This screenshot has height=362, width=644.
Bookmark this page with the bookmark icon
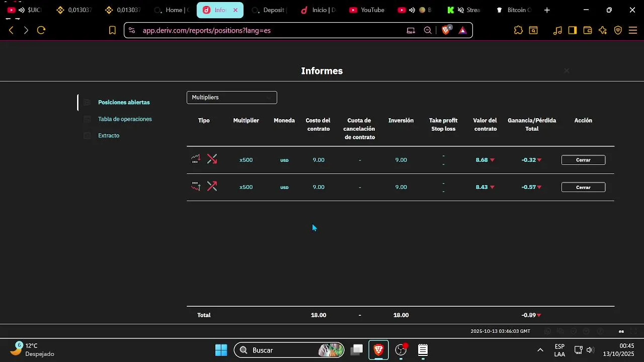tap(112, 30)
